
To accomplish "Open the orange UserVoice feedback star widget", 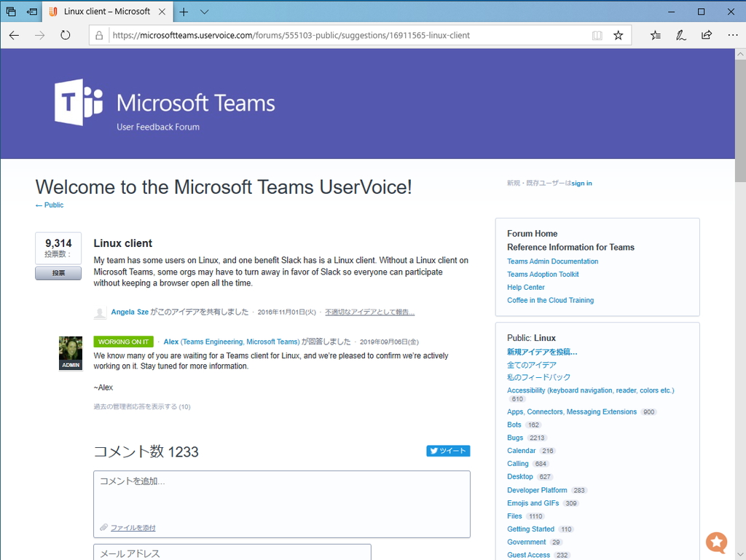I will click(x=716, y=543).
